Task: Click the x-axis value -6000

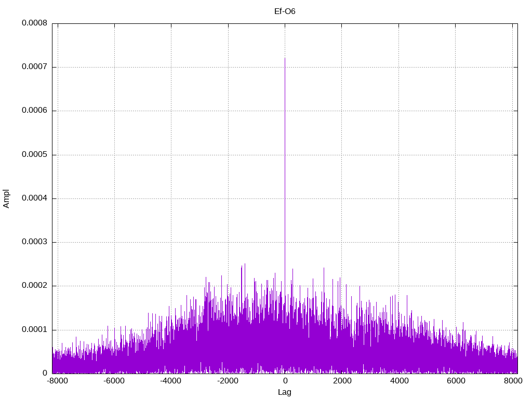Action: pos(114,381)
